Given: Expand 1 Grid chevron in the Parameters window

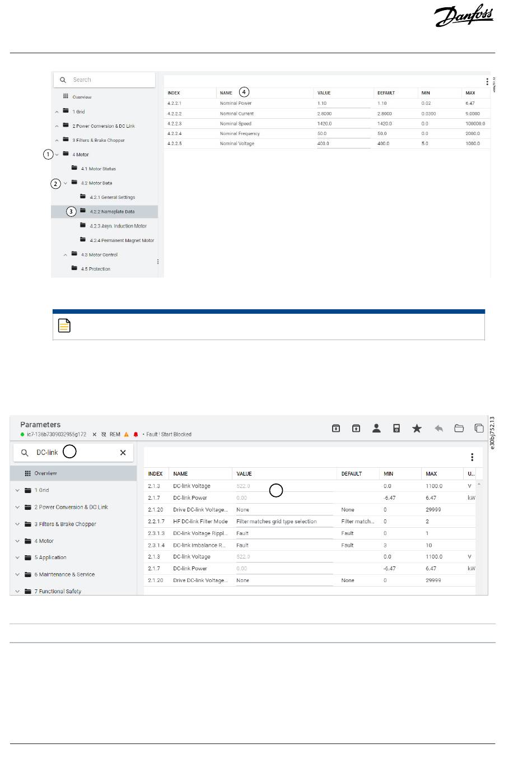Looking at the screenshot, I should (17, 490).
